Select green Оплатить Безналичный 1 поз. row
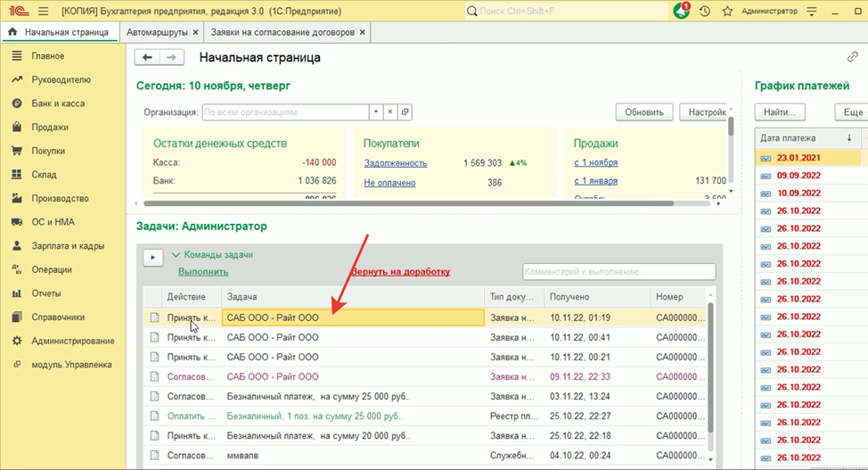This screenshot has height=470, width=868. click(x=425, y=416)
